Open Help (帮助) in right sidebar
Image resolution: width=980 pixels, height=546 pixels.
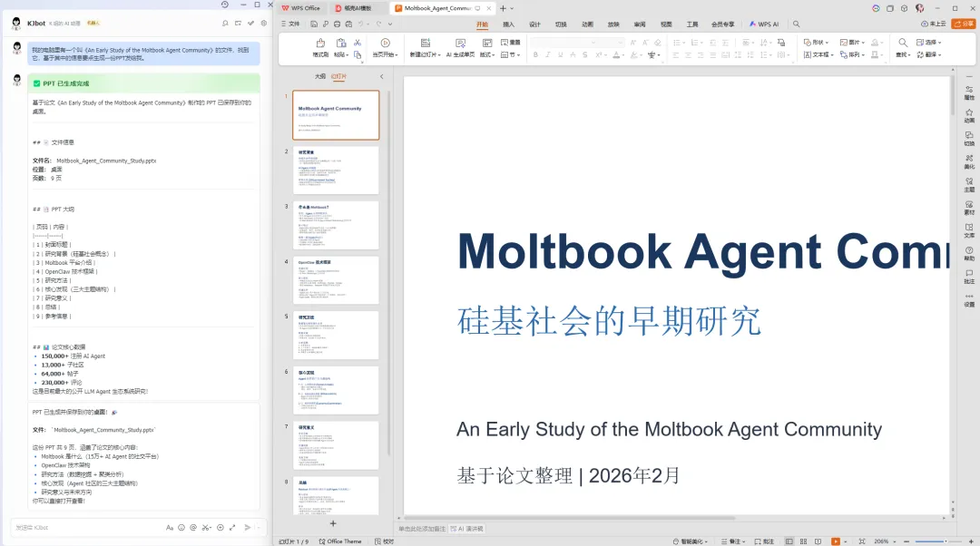pos(969,254)
